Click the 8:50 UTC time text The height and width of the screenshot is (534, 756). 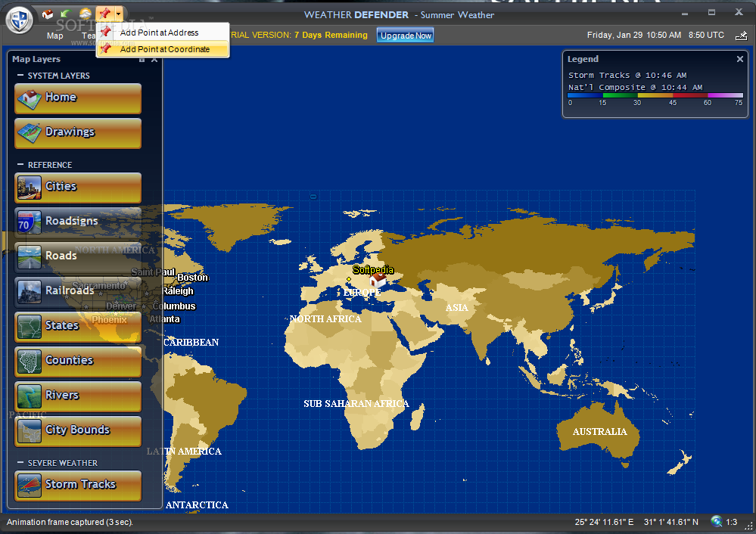pyautogui.click(x=706, y=35)
